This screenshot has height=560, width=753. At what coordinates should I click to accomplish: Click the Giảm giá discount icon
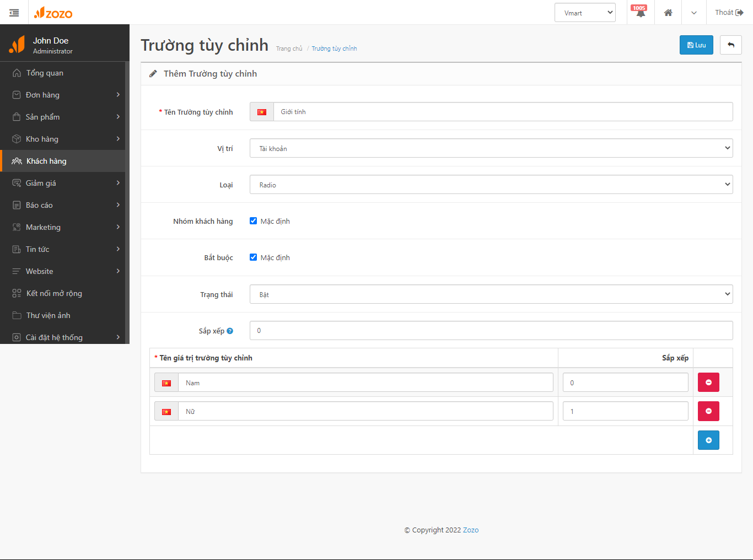(x=17, y=183)
